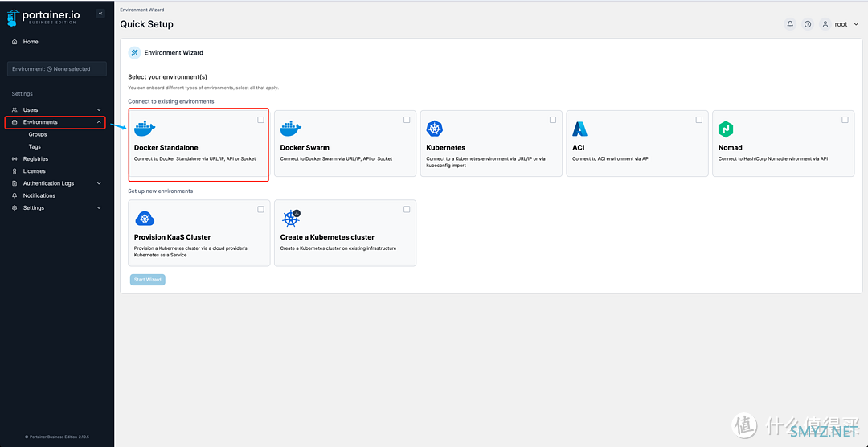The width and height of the screenshot is (868, 447).
Task: Expand the Users sidebar section chevron
Action: 99,110
